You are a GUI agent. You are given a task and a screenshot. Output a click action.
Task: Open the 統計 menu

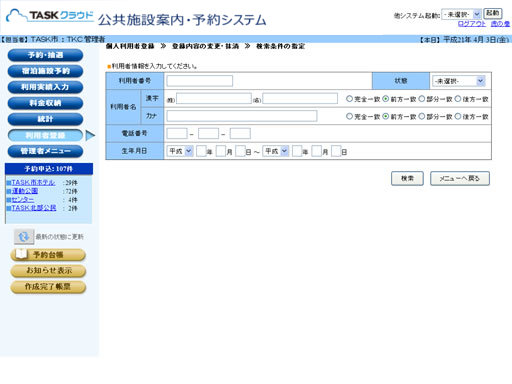click(45, 119)
